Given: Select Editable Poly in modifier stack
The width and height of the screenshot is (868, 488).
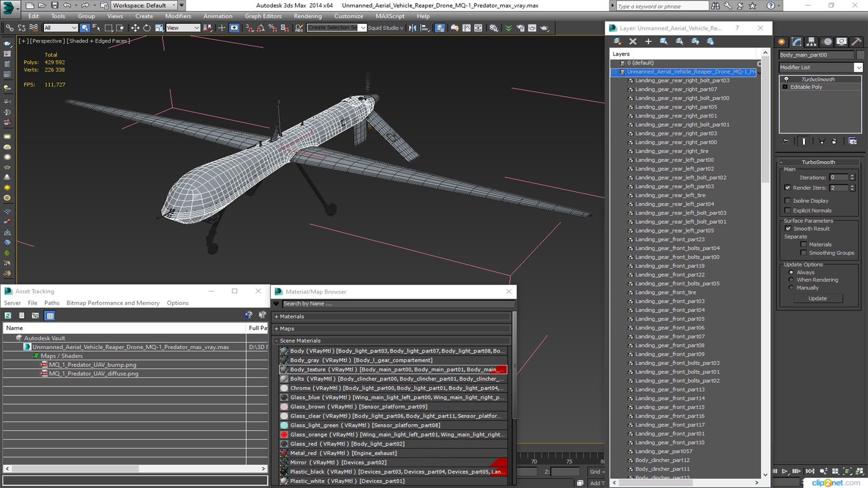Looking at the screenshot, I should coord(806,87).
